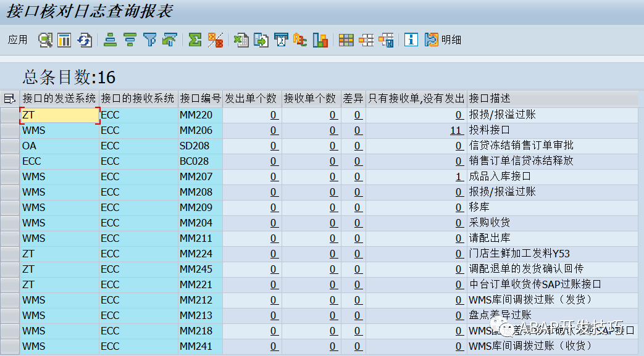The height and width of the screenshot is (356, 644).
Task: Click the MM220 interface number cell
Action: [x=201, y=115]
